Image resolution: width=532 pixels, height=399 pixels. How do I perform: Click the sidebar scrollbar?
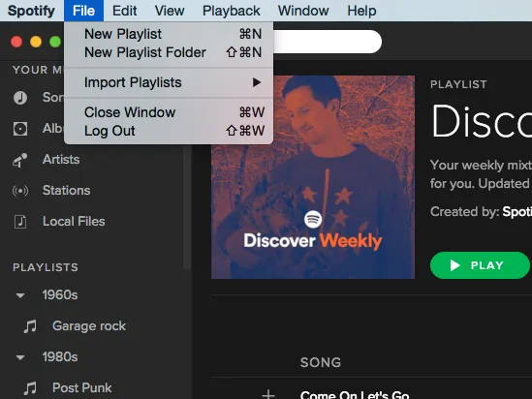click(x=187, y=207)
